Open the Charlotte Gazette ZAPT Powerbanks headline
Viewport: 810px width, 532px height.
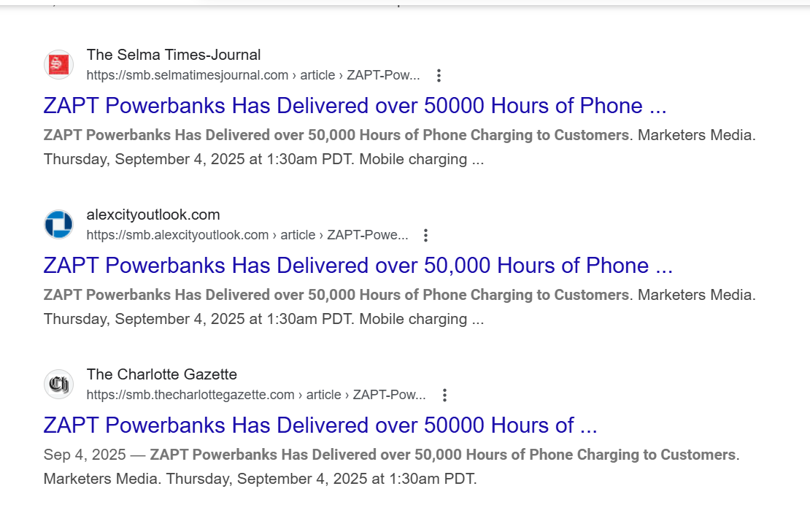coord(320,425)
